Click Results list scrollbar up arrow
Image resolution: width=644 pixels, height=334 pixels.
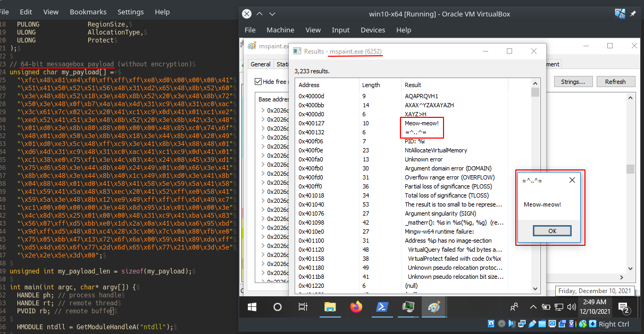tap(535, 83)
